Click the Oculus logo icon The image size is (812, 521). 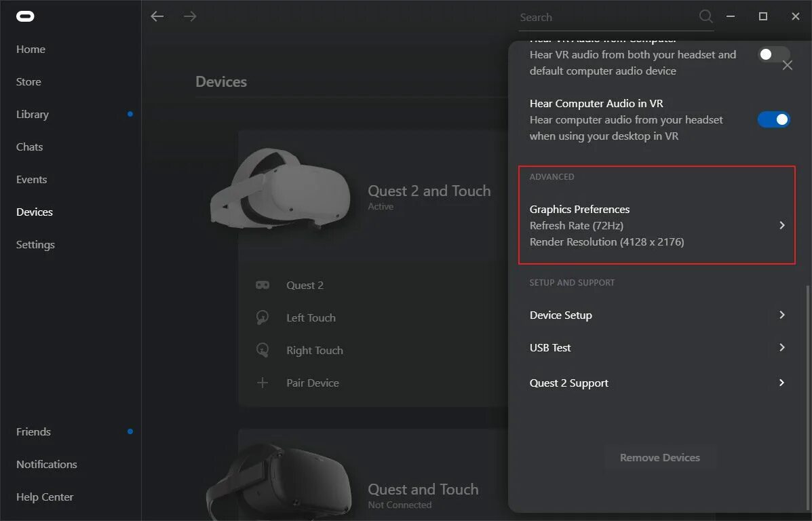tap(25, 16)
